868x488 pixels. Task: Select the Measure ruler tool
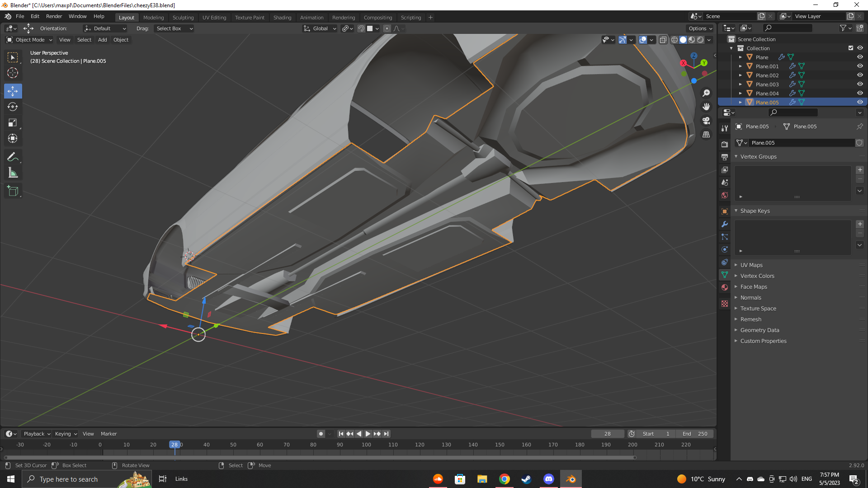tap(13, 173)
